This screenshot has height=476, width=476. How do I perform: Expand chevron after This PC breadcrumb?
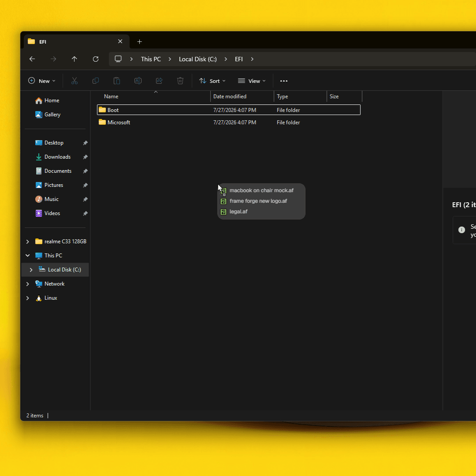pyautogui.click(x=170, y=59)
